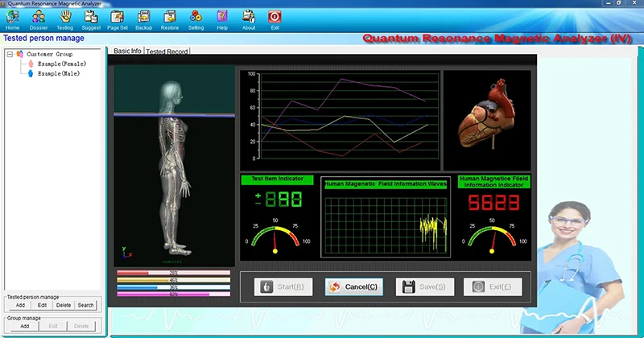
Task: Click the Start(R) button
Action: tap(283, 286)
